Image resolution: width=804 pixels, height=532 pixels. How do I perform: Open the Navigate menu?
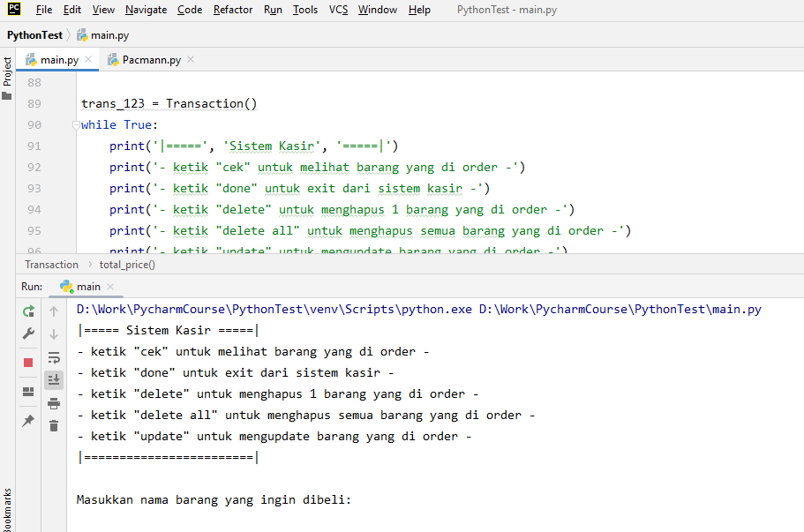coord(147,10)
